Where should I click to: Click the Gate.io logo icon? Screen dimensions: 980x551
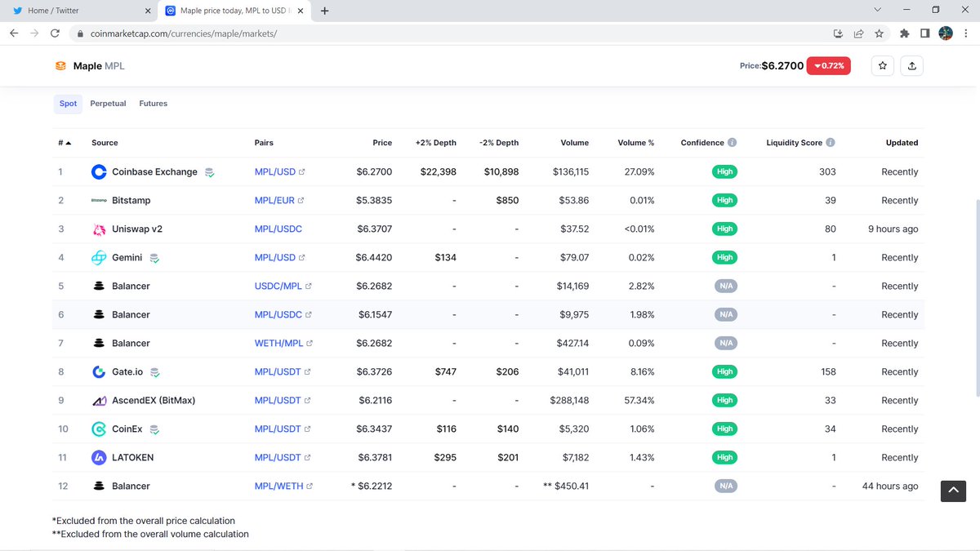[x=99, y=372]
